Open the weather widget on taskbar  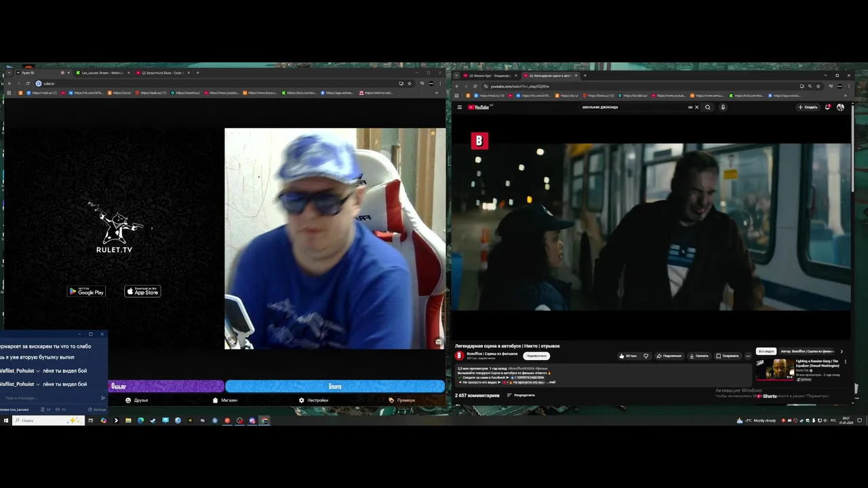click(755, 420)
